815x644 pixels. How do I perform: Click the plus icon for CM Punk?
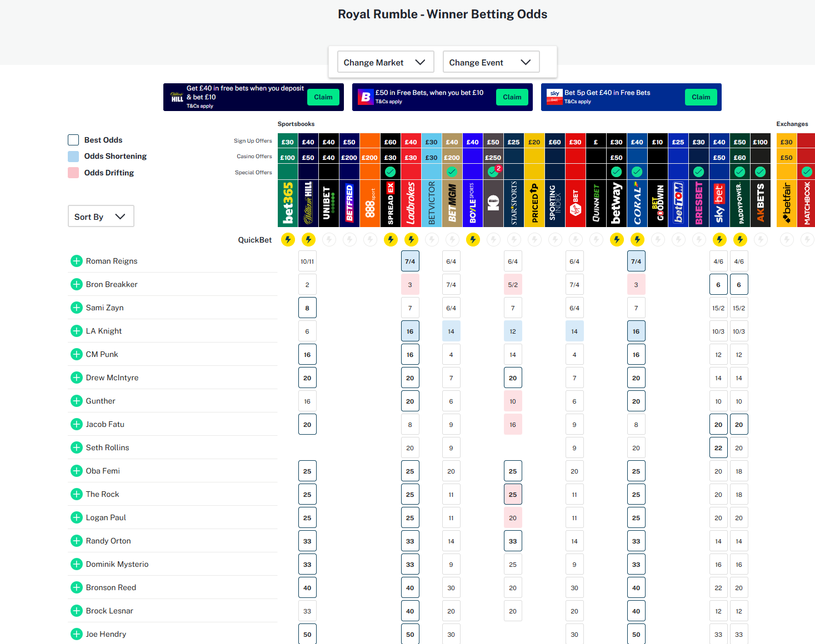click(77, 354)
